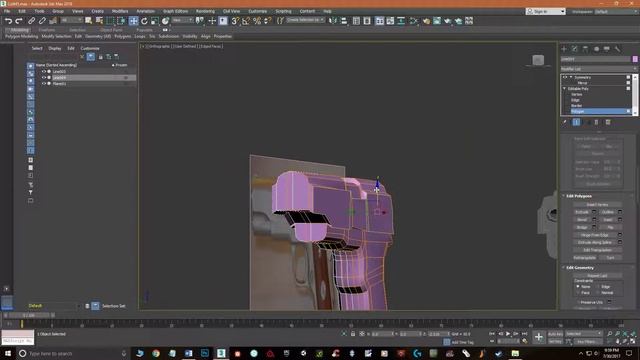The height and width of the screenshot is (360, 640).
Task: Activate the Select and Link tool
Action: pyautogui.click(x=31, y=21)
